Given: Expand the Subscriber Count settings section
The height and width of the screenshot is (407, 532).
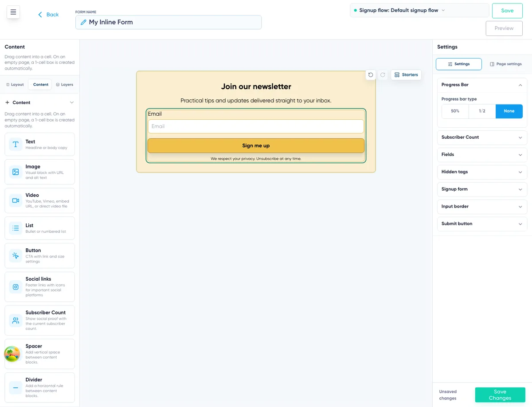Looking at the screenshot, I should click(x=482, y=137).
